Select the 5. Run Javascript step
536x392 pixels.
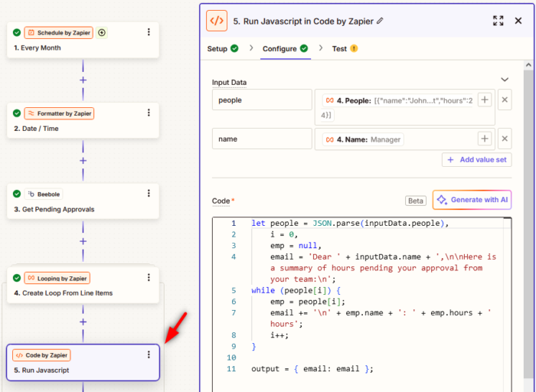click(x=83, y=363)
